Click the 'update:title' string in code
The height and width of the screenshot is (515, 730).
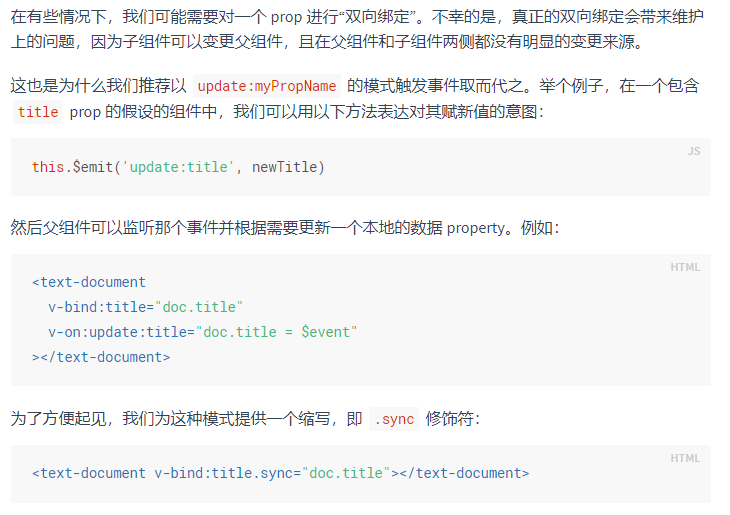coord(178,167)
